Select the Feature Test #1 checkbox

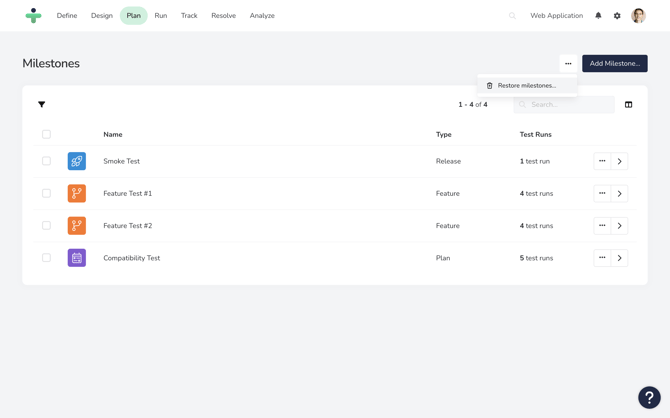click(46, 193)
